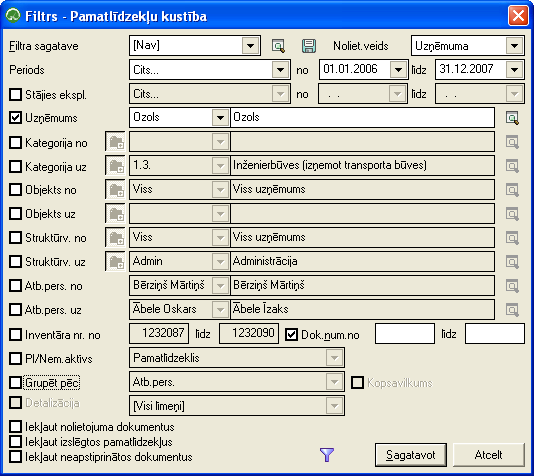This screenshot has width=534, height=476.
Task: Click the Atcelt button
Action: pos(489,455)
